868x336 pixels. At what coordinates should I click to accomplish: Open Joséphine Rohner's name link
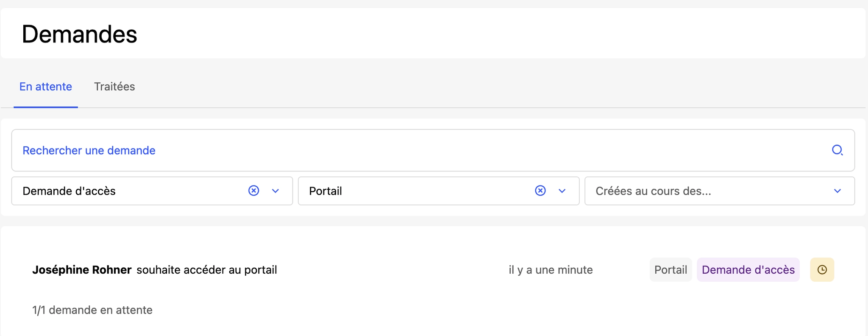[82, 270]
